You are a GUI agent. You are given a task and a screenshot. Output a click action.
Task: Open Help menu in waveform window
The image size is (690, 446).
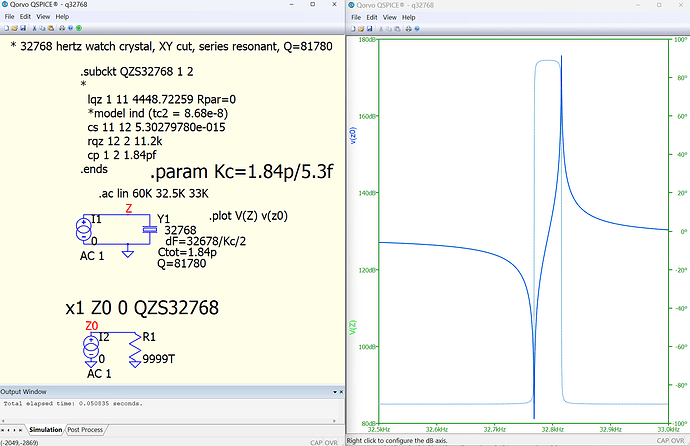tap(408, 18)
